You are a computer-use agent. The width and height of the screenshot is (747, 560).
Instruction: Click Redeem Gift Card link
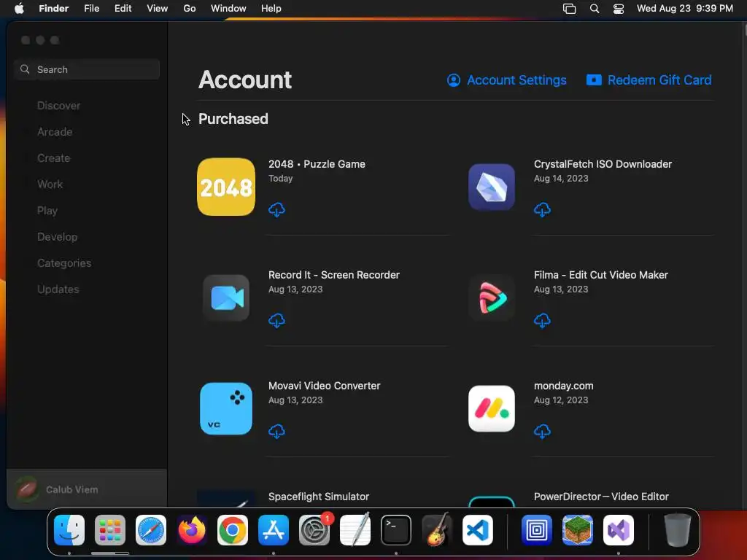[x=649, y=80]
